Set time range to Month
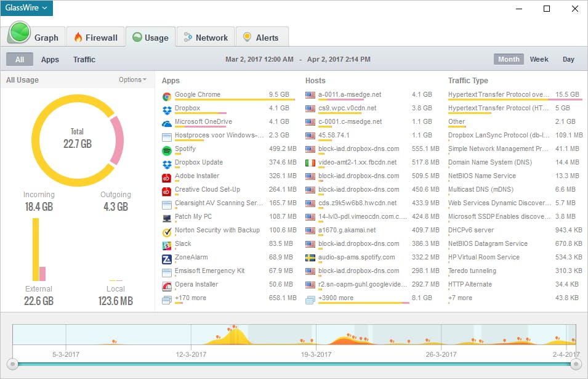 click(509, 59)
